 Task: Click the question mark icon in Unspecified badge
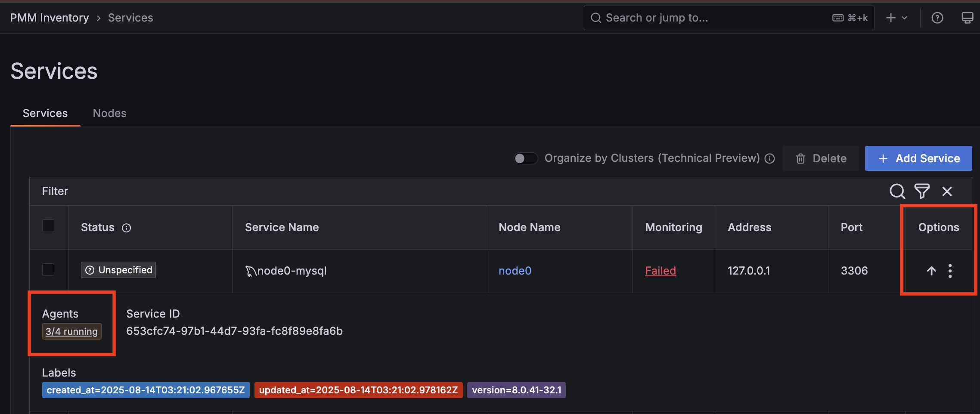90,270
